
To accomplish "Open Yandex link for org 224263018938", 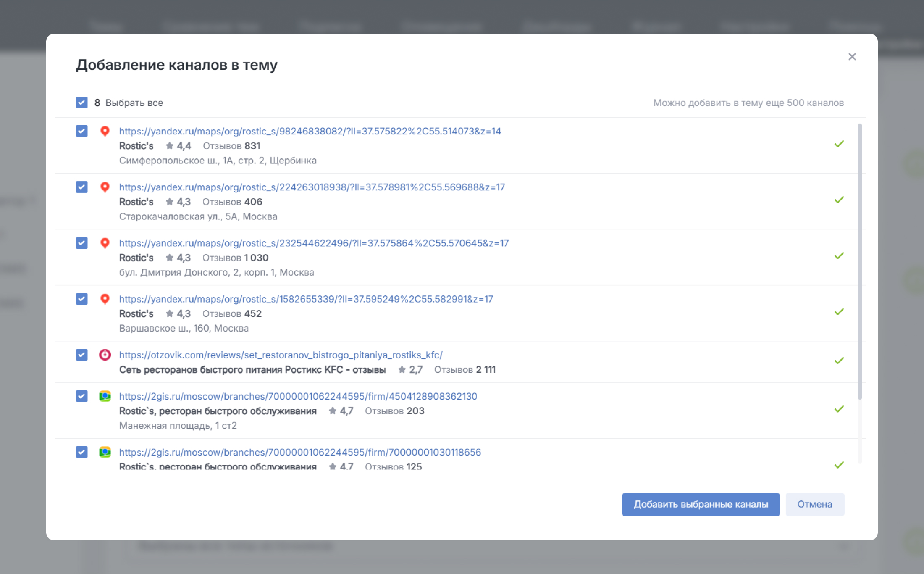I will pyautogui.click(x=312, y=187).
